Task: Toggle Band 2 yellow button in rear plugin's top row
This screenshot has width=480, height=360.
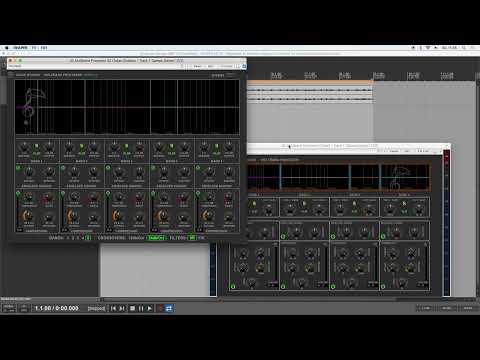Action: click(304, 203)
